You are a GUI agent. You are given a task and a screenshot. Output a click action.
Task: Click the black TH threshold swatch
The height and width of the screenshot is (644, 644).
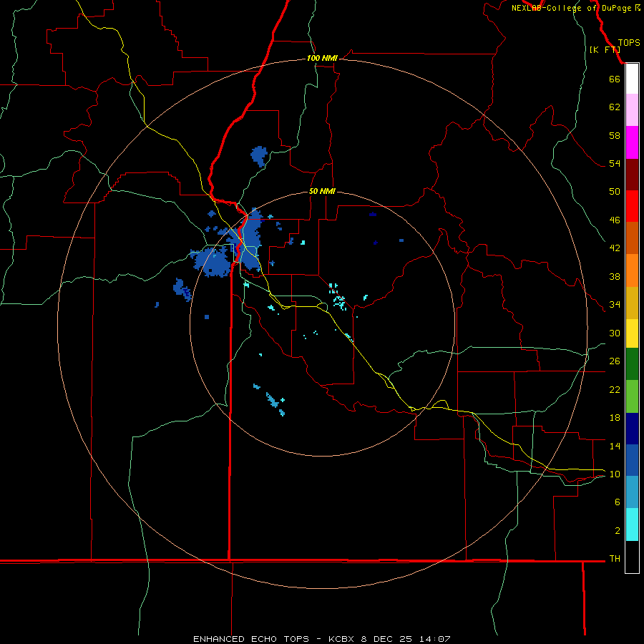(x=632, y=557)
